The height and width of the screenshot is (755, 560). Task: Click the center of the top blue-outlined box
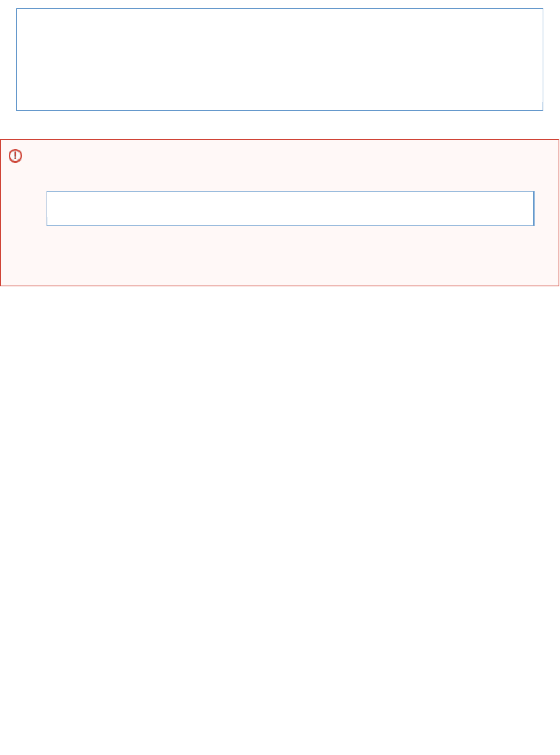(280, 60)
